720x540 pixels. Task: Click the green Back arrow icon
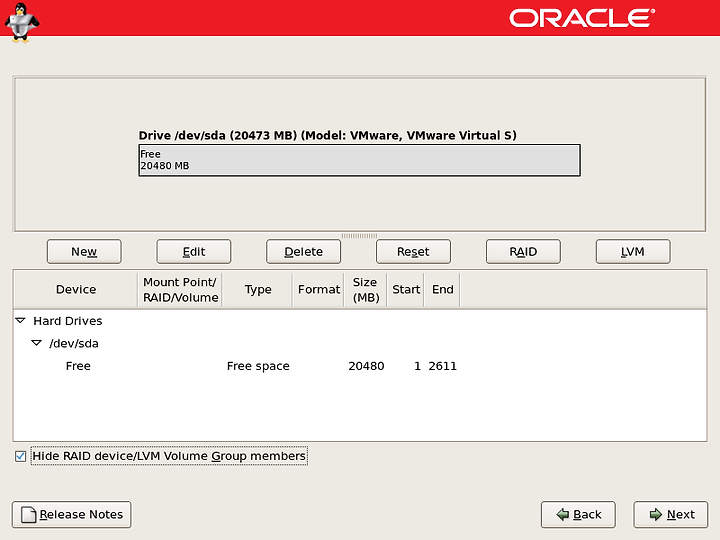pos(562,514)
